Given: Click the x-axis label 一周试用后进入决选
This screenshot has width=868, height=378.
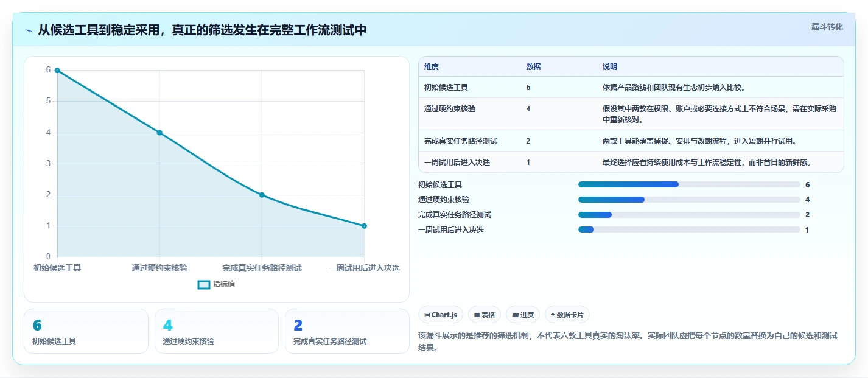Looking at the screenshot, I should point(364,268).
